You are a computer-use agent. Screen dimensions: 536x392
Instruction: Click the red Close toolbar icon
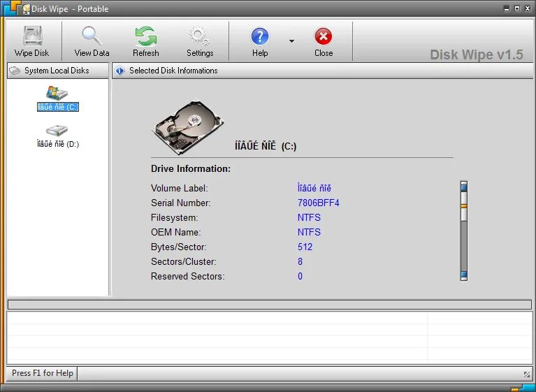click(x=324, y=36)
